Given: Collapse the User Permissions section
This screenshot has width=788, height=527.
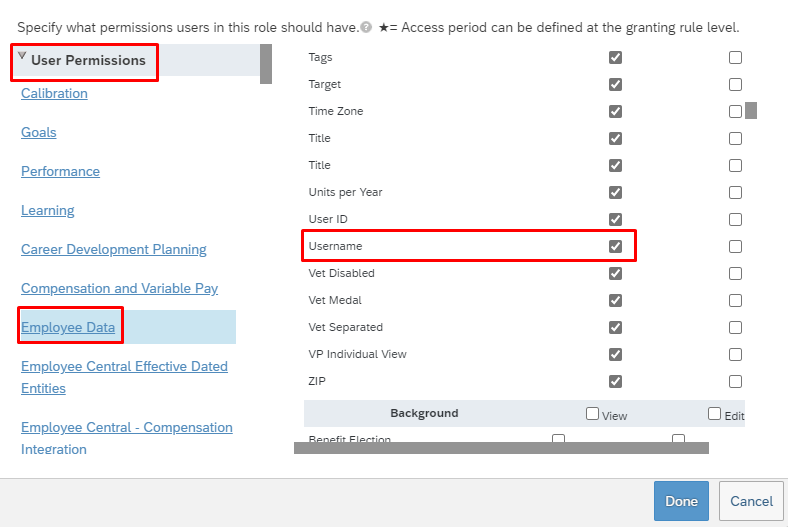Looking at the screenshot, I should (22, 57).
